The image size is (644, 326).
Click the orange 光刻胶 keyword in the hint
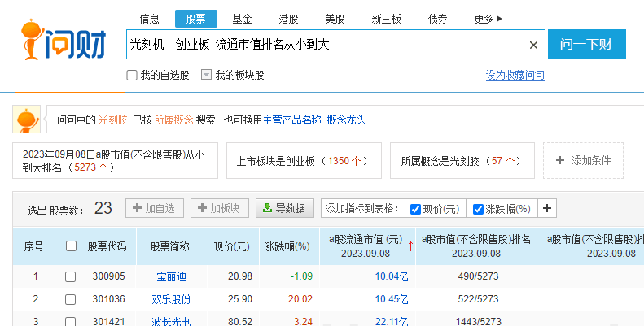112,120
